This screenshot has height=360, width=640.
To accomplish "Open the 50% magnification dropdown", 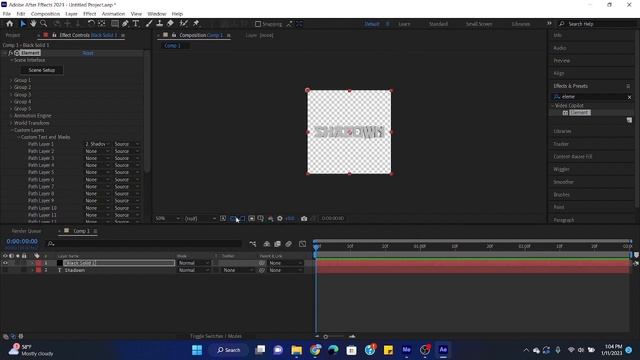I will 167,218.
